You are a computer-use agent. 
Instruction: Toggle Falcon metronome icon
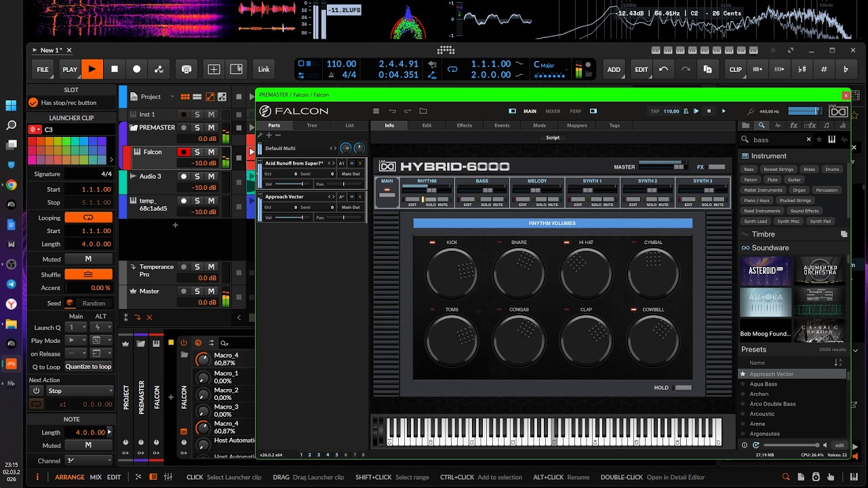pos(686,111)
